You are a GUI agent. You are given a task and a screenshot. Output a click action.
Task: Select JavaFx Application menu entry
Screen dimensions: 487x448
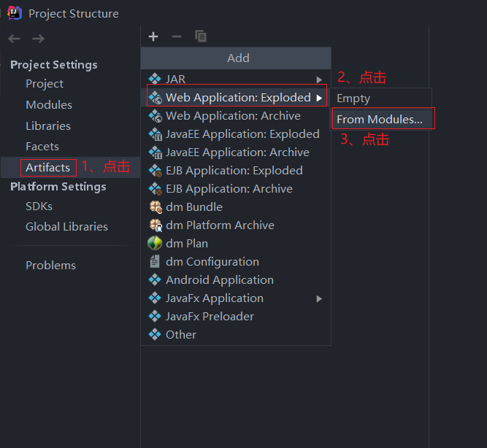coord(236,298)
